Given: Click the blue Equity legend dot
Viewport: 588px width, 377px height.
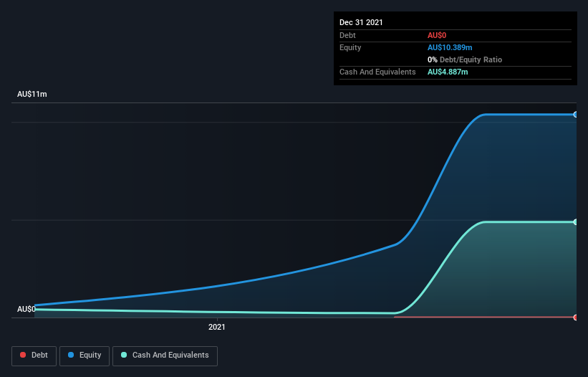Looking at the screenshot, I should 71,355.
